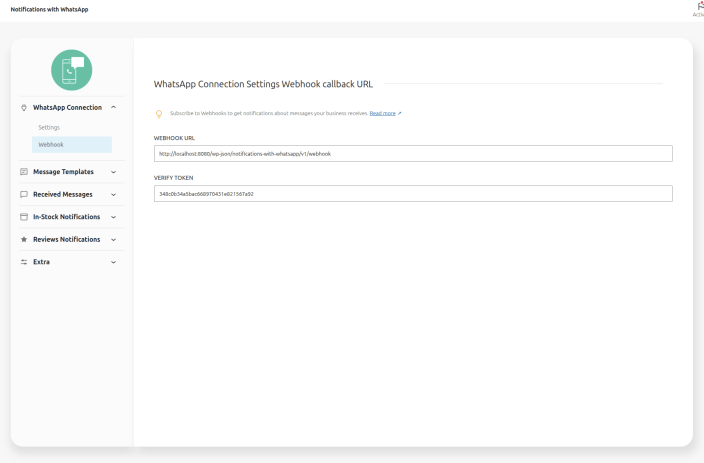
Task: Click the Extra sliders icon
Action: (24, 262)
